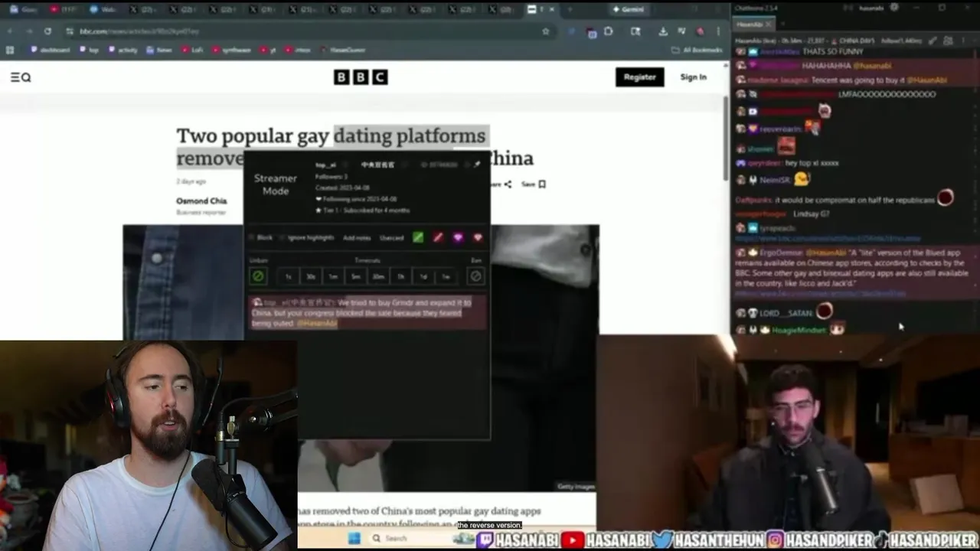Screen dimensions: 980x551
Task: Reload the BBC page
Action: coord(47,31)
